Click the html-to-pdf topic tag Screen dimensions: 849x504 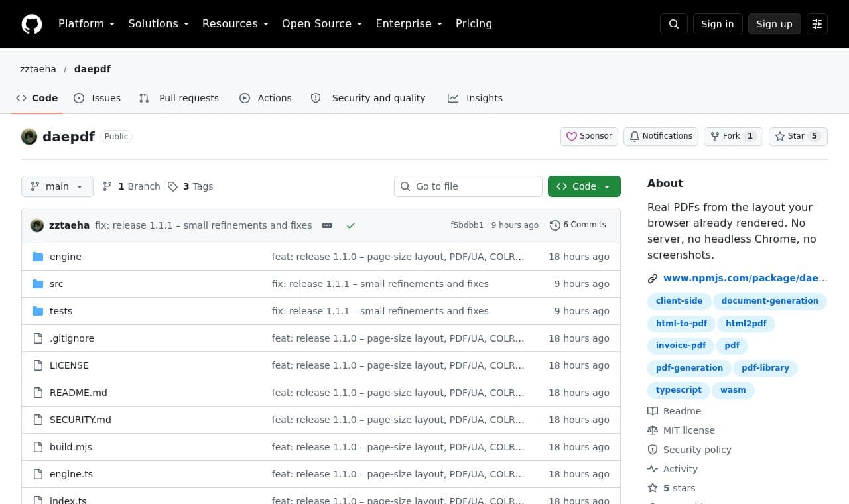[x=681, y=324]
